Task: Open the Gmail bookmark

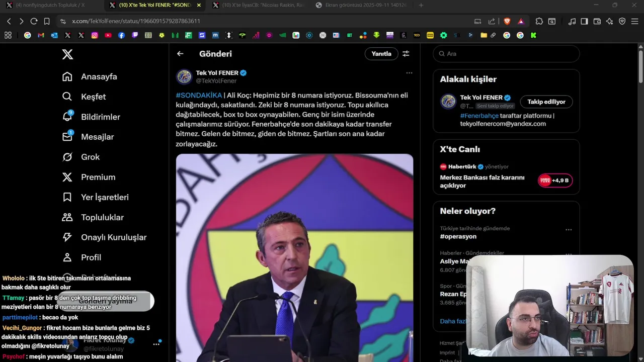Action: coord(41,35)
